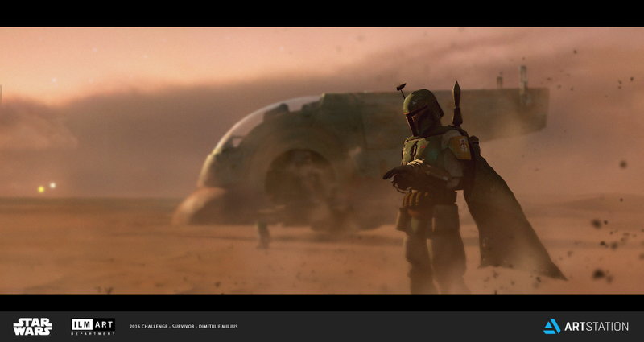Click the ArtStation triangle logo icon
644x342 pixels.
(552, 327)
